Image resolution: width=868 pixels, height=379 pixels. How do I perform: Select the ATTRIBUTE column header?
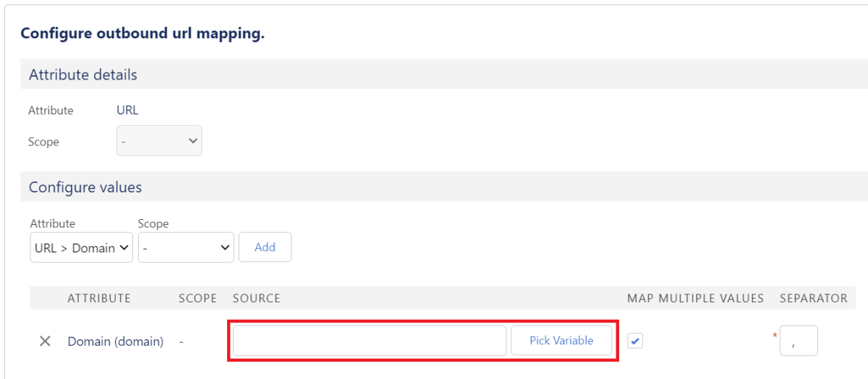(x=98, y=298)
